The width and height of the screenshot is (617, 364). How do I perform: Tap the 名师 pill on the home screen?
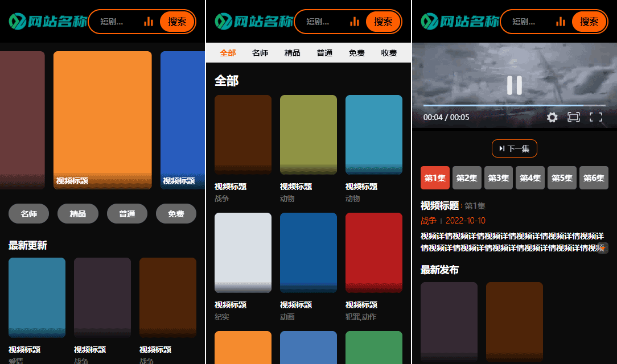pos(28,213)
